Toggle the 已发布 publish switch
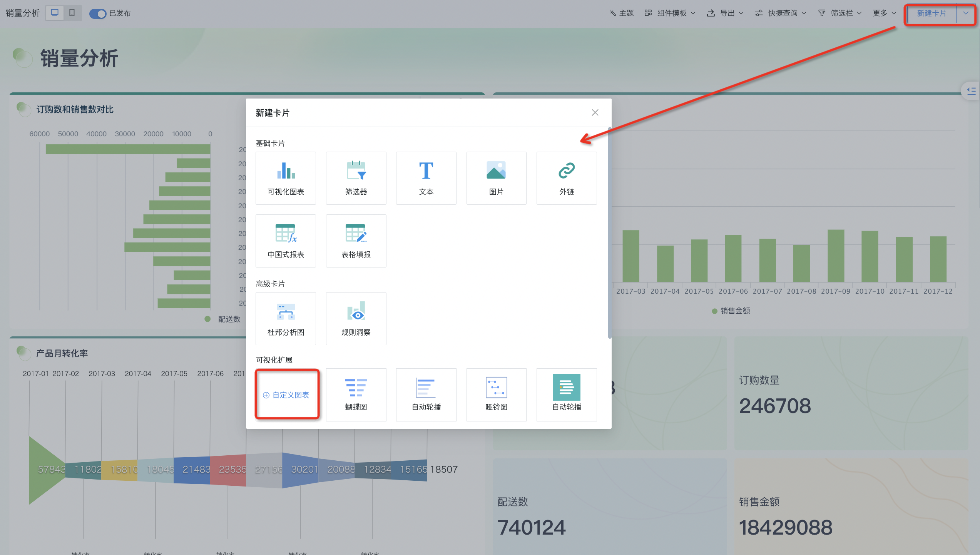Image resolution: width=980 pixels, height=555 pixels. coord(97,13)
